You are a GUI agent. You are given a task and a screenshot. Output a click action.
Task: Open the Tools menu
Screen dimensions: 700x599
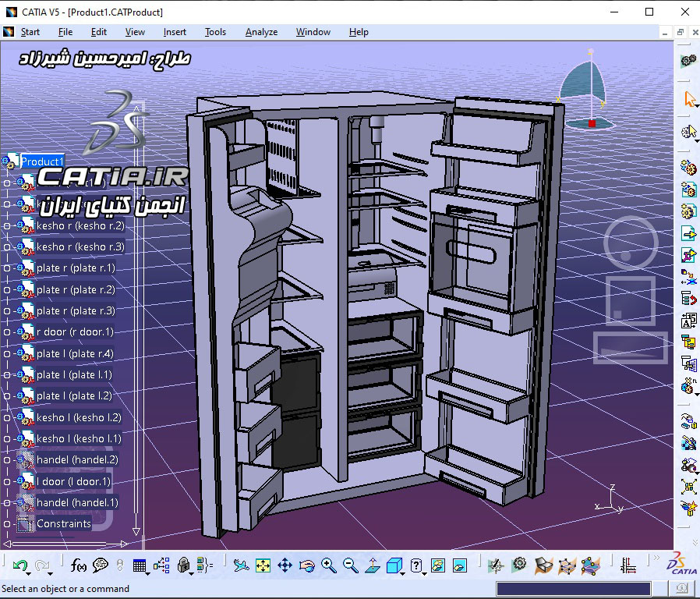point(215,32)
